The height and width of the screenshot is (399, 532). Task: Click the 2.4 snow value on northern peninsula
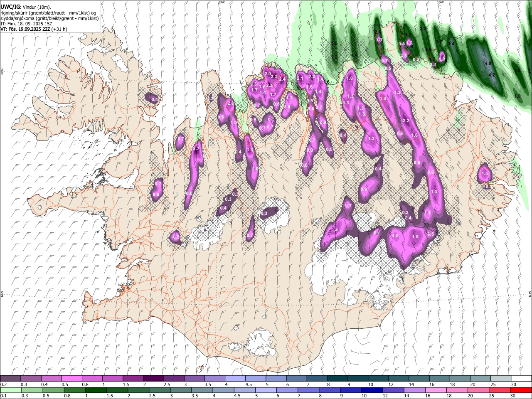(x=282, y=79)
